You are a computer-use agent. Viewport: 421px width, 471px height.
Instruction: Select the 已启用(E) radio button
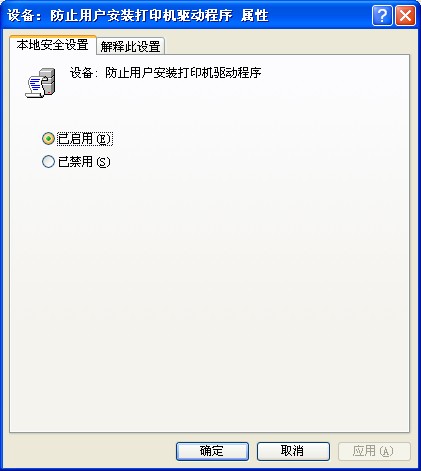point(48,138)
